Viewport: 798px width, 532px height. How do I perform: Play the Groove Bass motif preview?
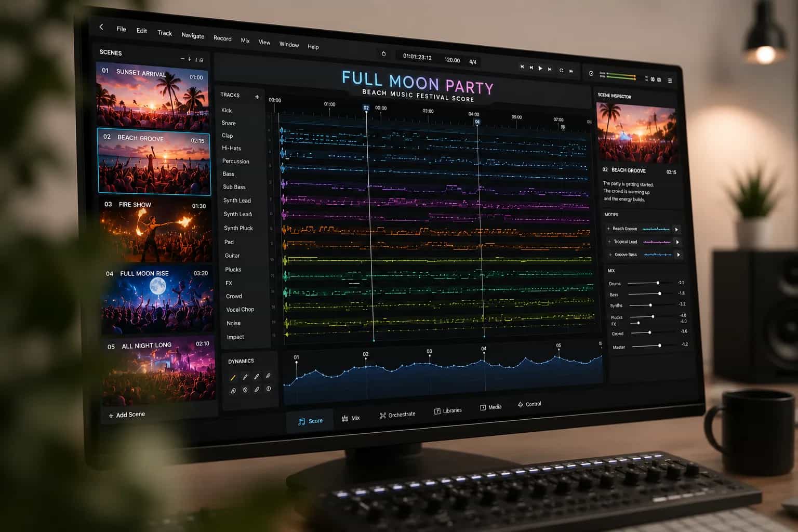tap(678, 255)
